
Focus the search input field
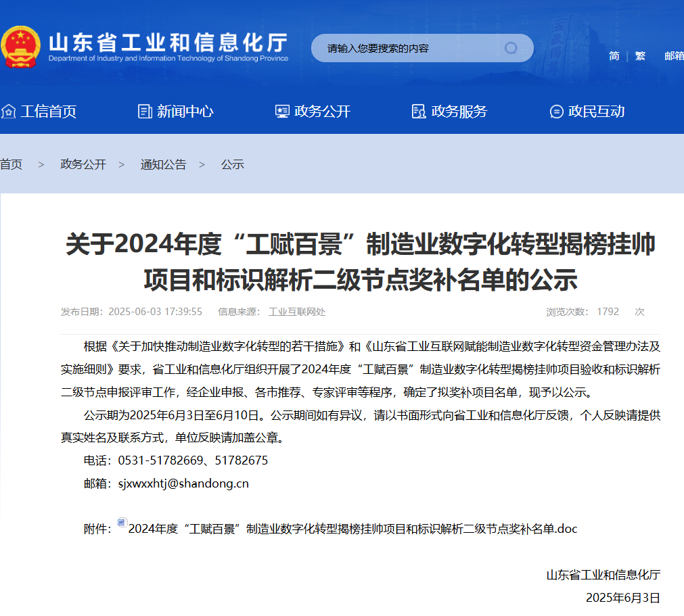point(406,49)
